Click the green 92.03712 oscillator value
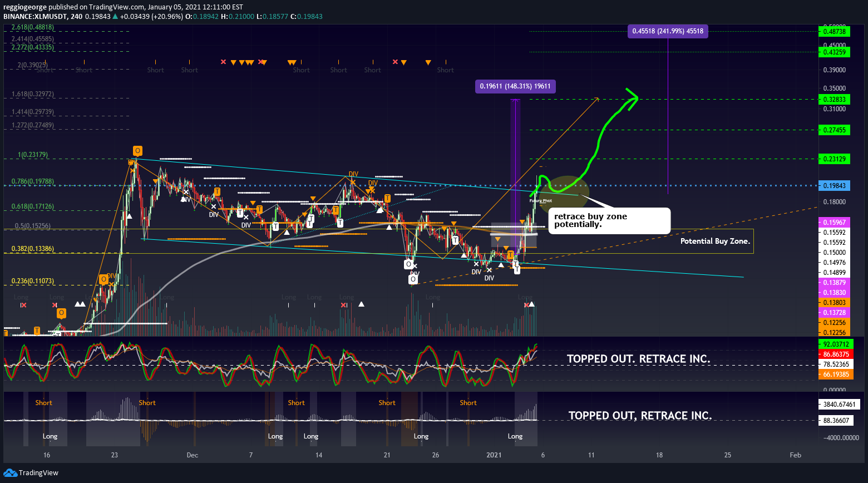The width and height of the screenshot is (868, 483). pyautogui.click(x=836, y=344)
